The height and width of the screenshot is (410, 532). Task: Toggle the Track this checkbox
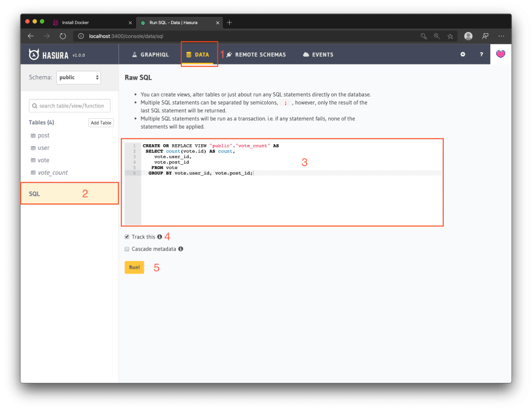pos(127,237)
